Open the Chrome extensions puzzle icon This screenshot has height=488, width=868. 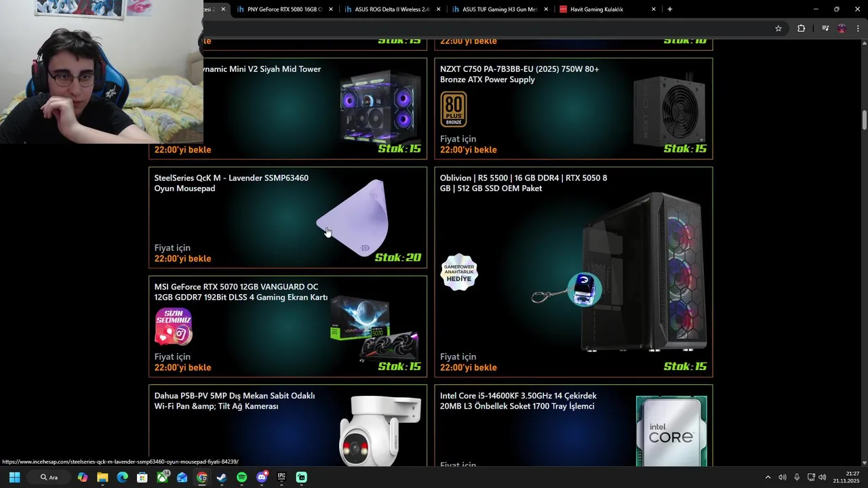coord(801,28)
